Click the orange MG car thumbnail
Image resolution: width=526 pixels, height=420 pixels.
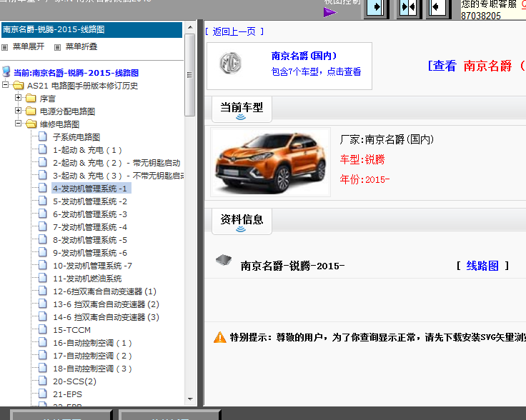(270, 162)
